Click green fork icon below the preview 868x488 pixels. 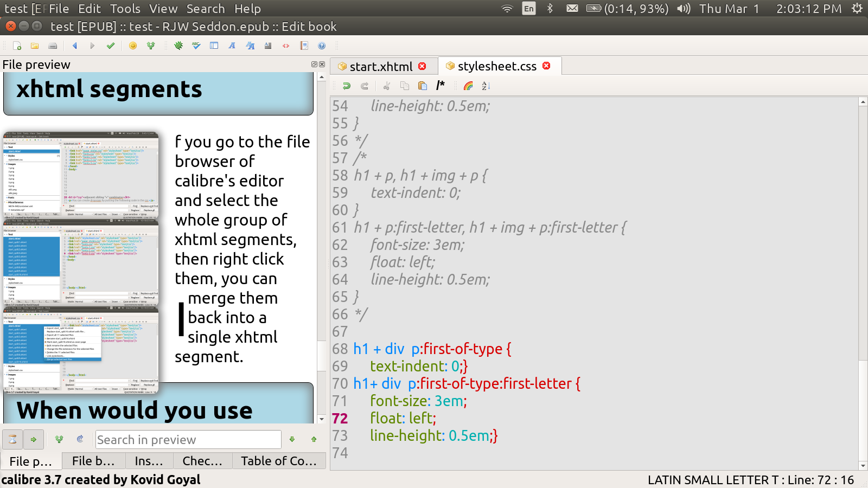point(59,439)
